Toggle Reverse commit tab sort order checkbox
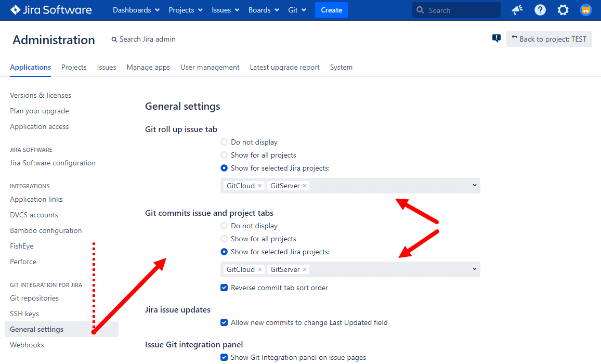 click(224, 288)
